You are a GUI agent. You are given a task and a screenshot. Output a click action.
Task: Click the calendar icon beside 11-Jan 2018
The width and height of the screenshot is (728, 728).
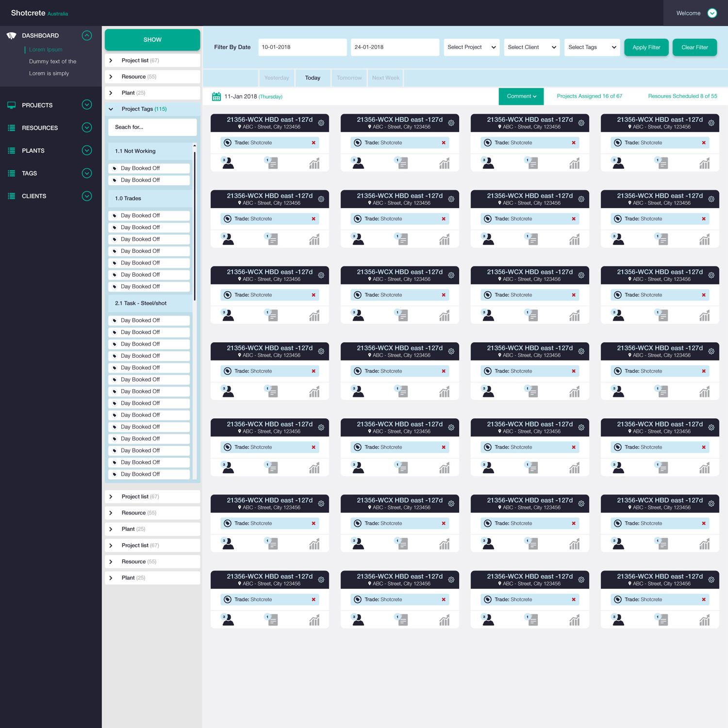click(216, 97)
